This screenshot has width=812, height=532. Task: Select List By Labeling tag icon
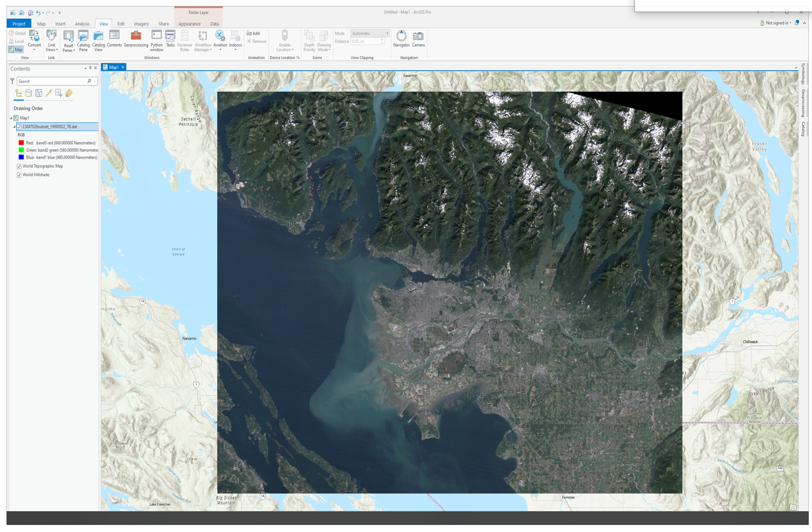point(69,94)
